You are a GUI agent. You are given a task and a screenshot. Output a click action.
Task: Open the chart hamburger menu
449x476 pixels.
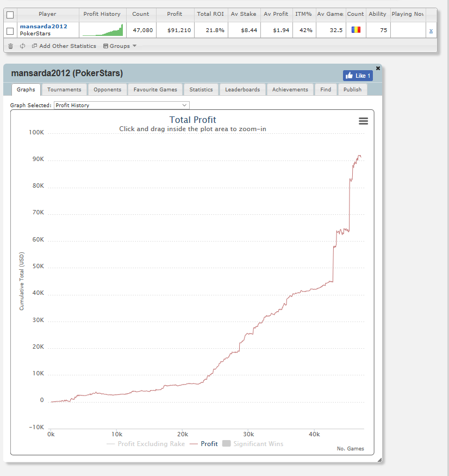pos(363,121)
